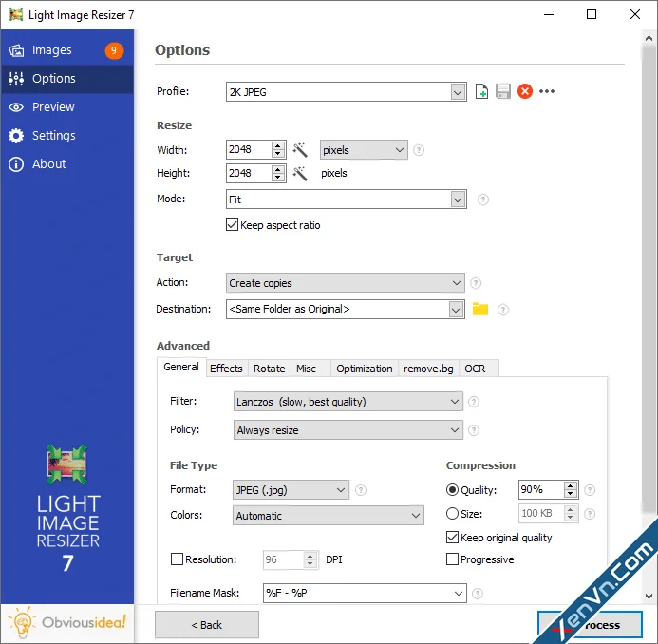This screenshot has height=644, width=658.
Task: Open the Mode dropdown showing Fit
Action: click(458, 199)
